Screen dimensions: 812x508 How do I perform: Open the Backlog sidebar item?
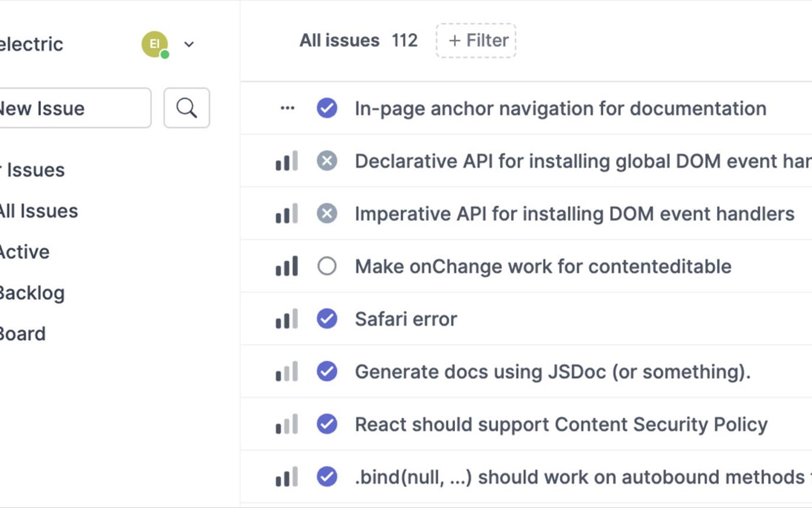point(31,293)
